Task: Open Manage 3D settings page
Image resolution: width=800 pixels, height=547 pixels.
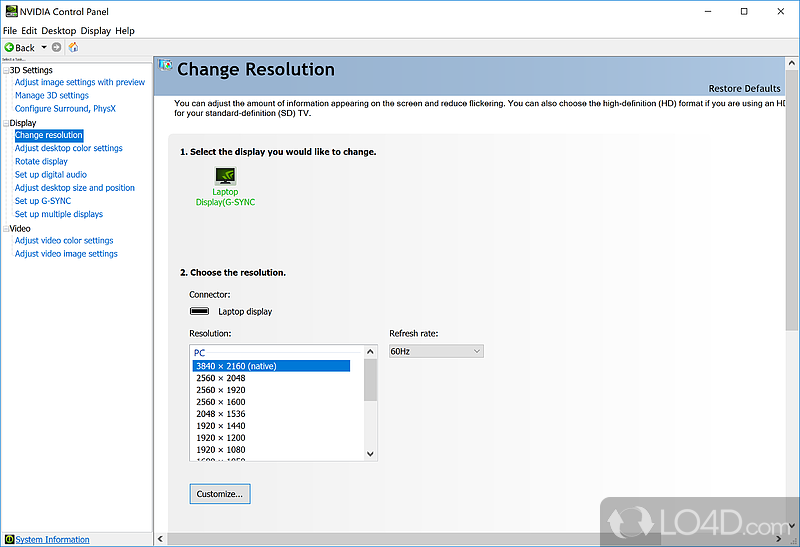Action: pos(51,96)
